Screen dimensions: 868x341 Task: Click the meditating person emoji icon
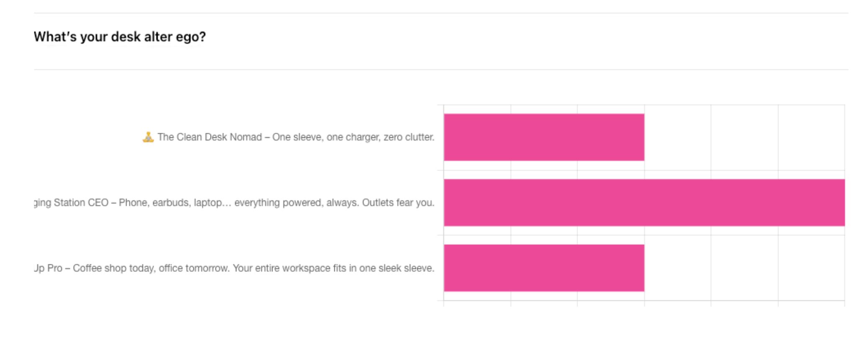(x=148, y=137)
